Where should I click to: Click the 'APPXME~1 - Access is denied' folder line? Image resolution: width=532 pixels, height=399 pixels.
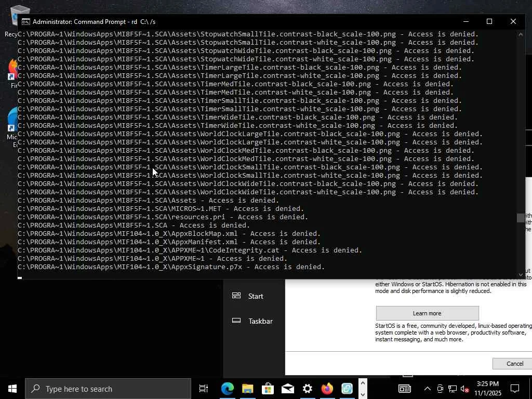pos(152,259)
